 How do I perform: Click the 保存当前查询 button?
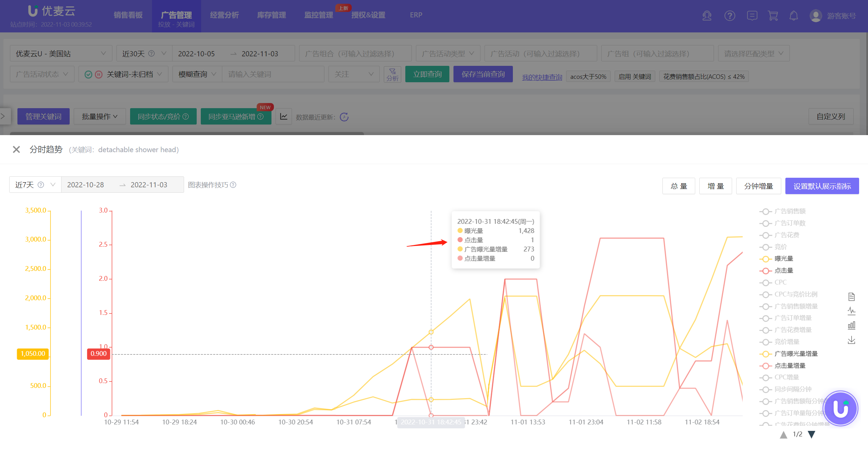483,74
